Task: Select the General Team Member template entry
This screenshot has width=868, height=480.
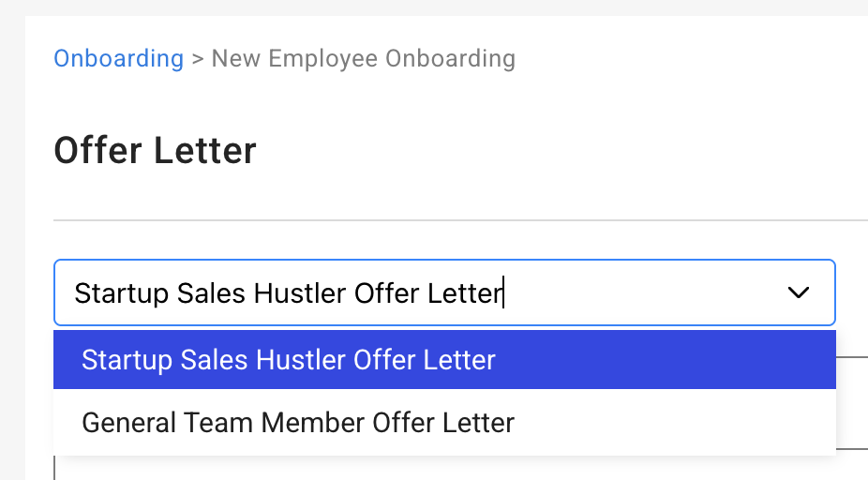Action: tap(298, 423)
